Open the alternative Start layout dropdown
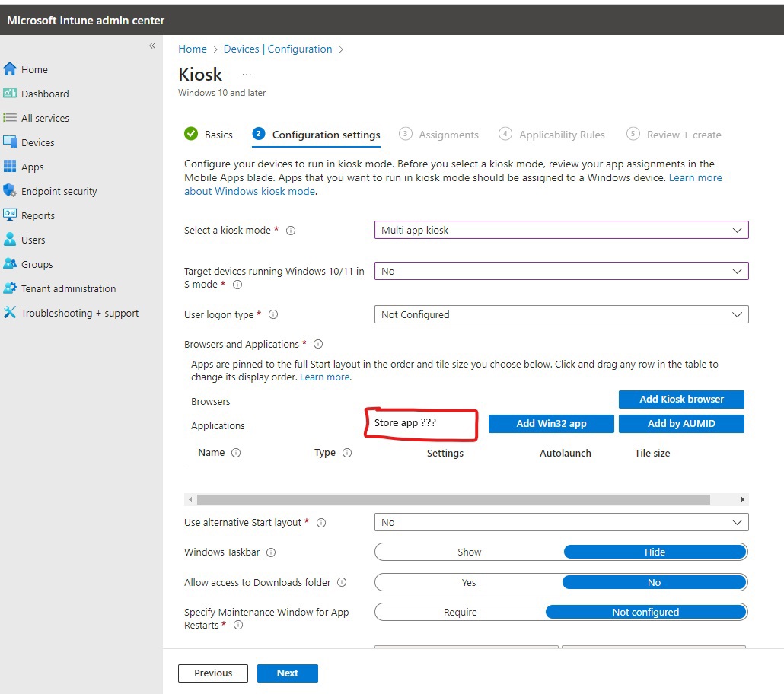The width and height of the screenshot is (784, 694). click(x=562, y=522)
